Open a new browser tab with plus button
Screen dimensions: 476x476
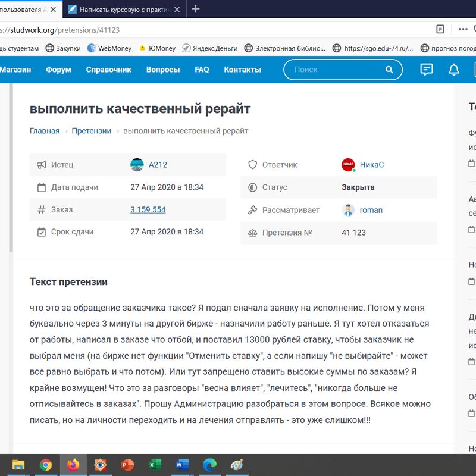(x=196, y=9)
